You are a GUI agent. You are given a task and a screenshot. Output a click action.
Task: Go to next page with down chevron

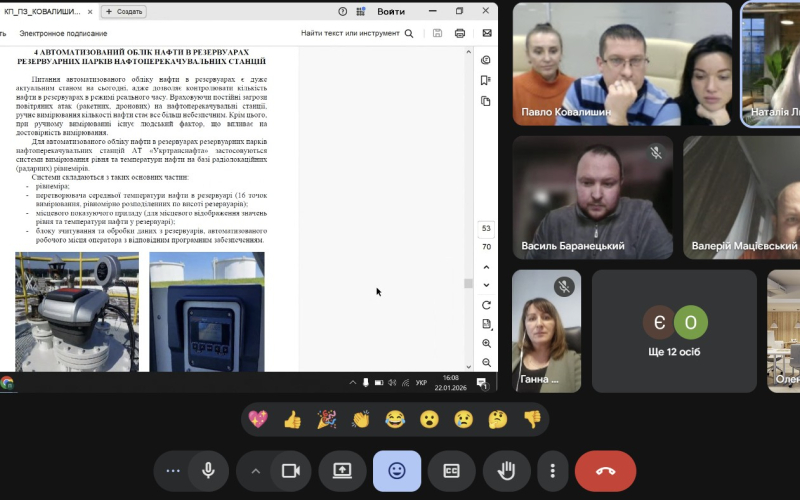(x=486, y=285)
